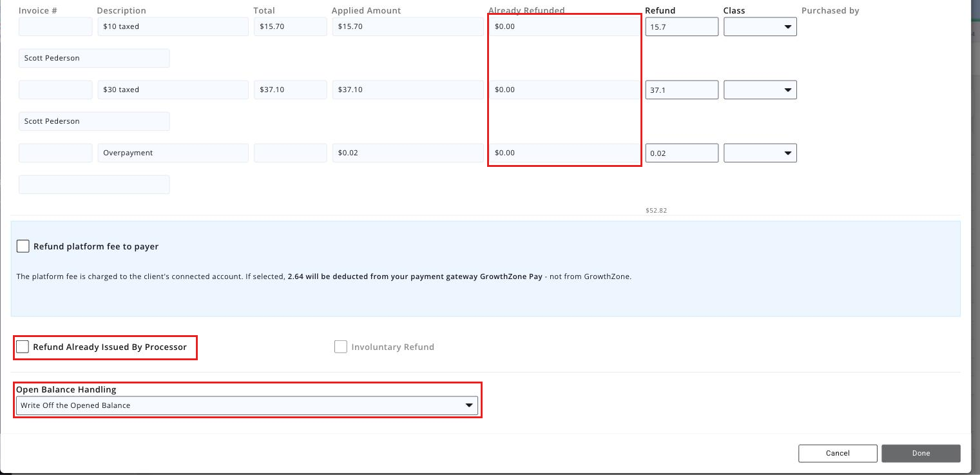Click the Applied Amount column header
The height and width of the screenshot is (475, 980).
pos(367,10)
